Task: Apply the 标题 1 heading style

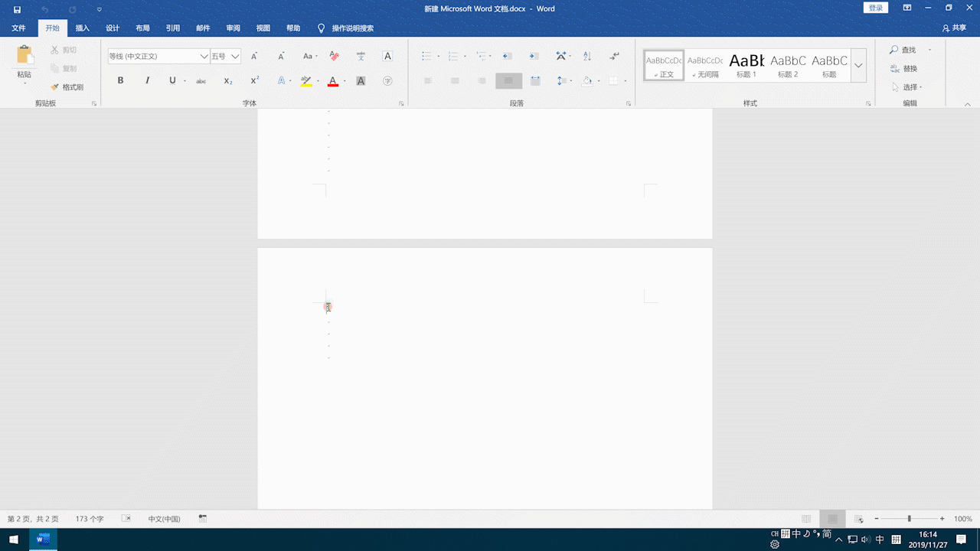Action: point(746,66)
